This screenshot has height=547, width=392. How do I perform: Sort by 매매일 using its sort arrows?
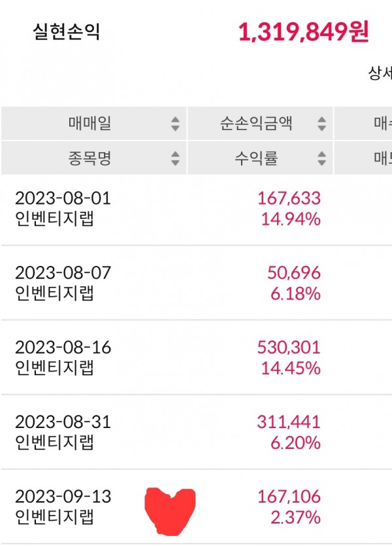pos(175,123)
